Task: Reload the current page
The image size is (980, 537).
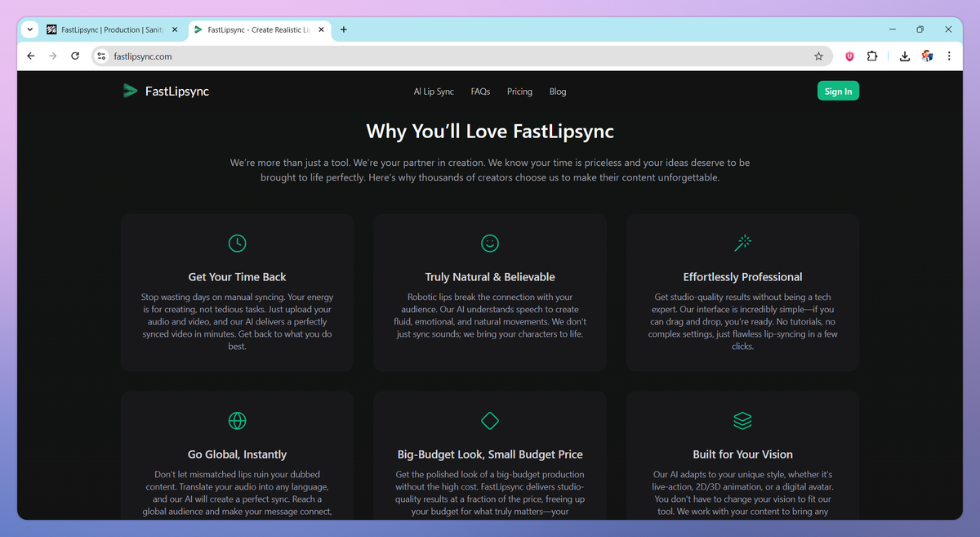Action: click(75, 56)
